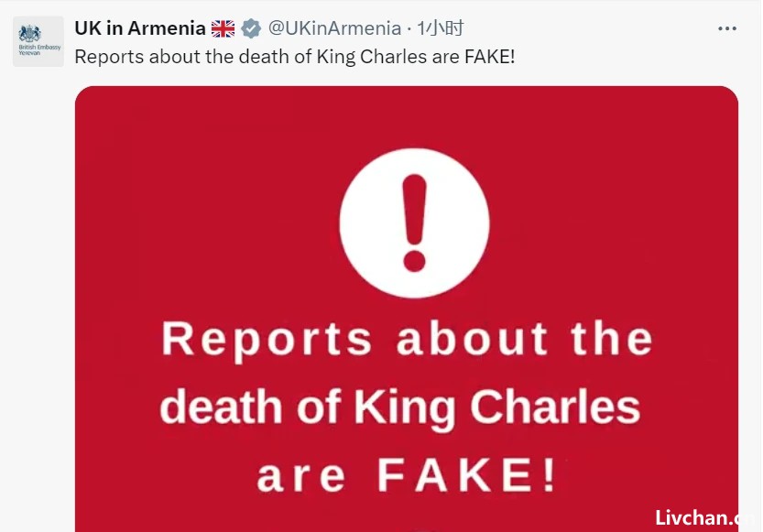Click the blue verified badge
763x532 pixels.
pyautogui.click(x=251, y=28)
